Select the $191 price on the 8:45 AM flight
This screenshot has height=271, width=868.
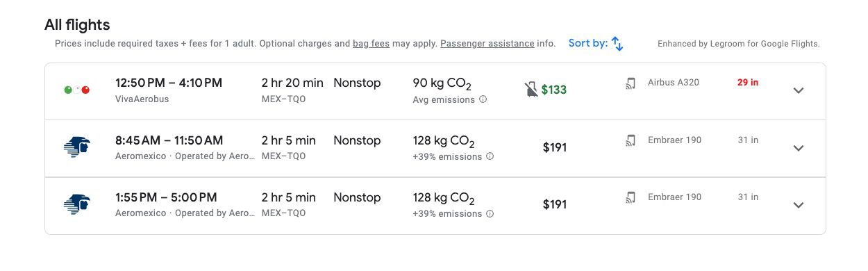pos(554,147)
